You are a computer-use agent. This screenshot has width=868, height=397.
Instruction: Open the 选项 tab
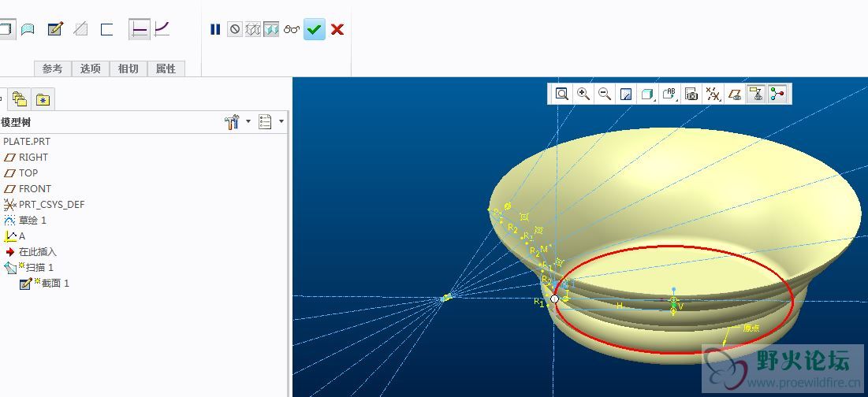coord(90,69)
